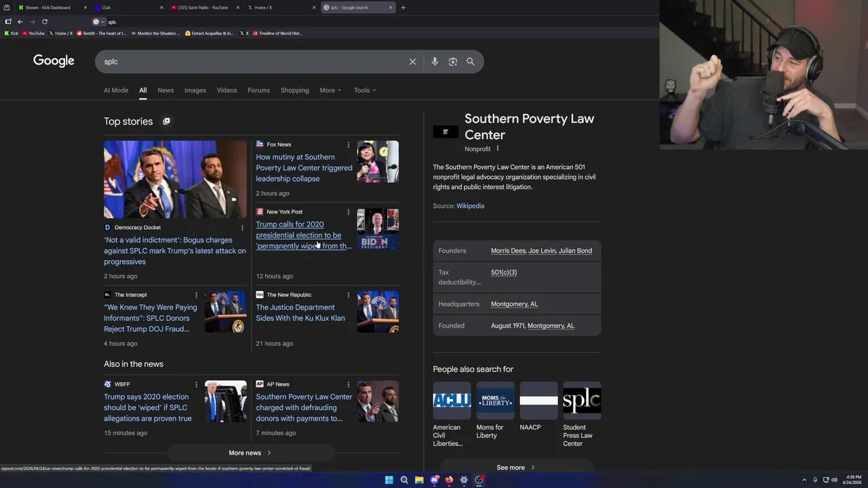Switch to Forums results tab

pos(258,90)
